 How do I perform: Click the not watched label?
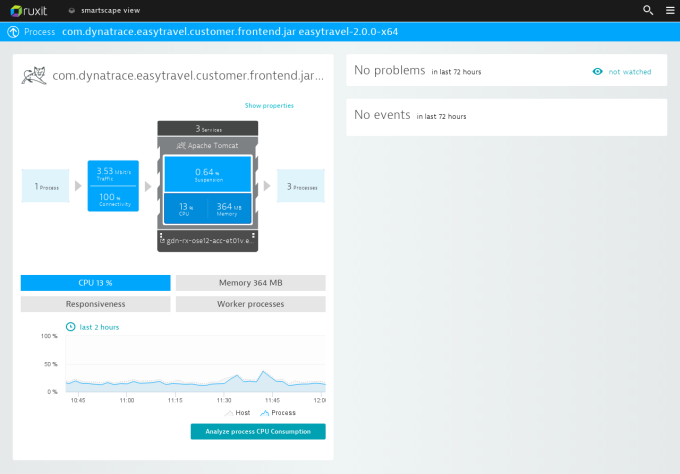(x=630, y=72)
